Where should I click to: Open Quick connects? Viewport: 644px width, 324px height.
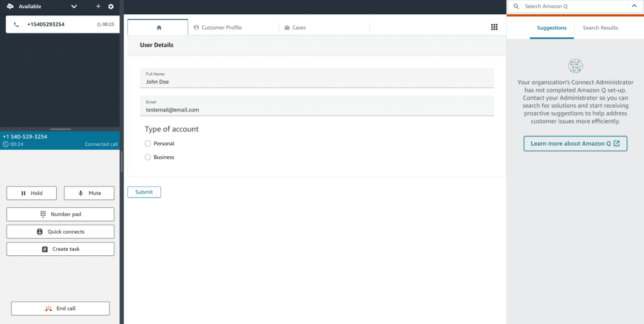60,231
